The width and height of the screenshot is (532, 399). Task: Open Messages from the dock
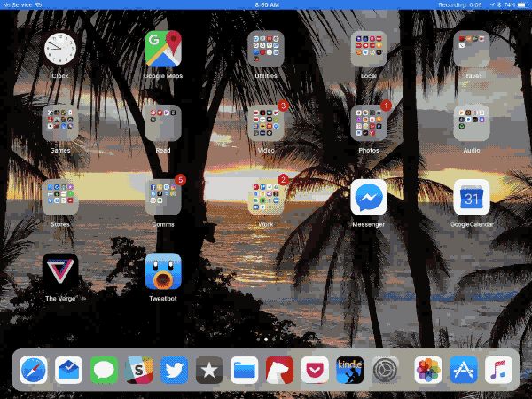tap(104, 370)
